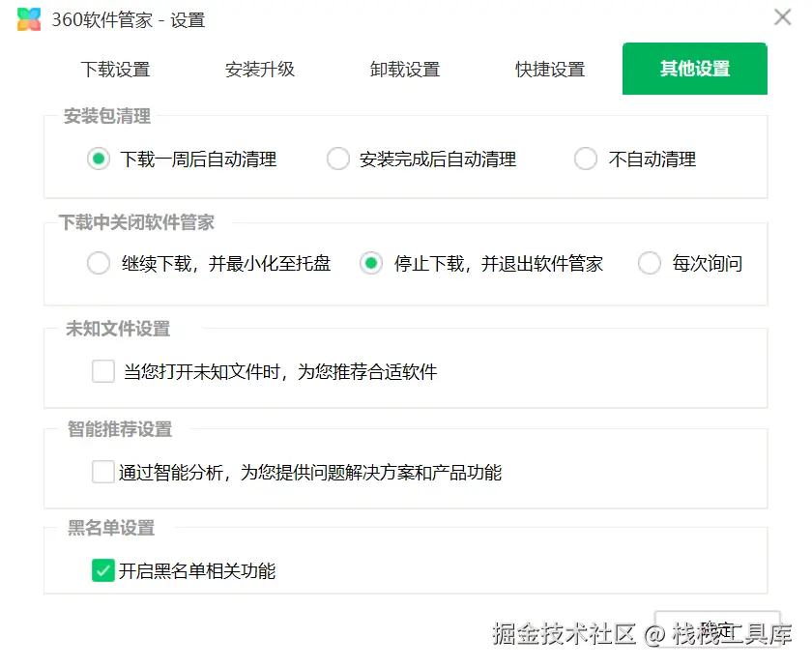Click the 其他设置 tab
This screenshot has height=667, width=812.
click(x=695, y=70)
